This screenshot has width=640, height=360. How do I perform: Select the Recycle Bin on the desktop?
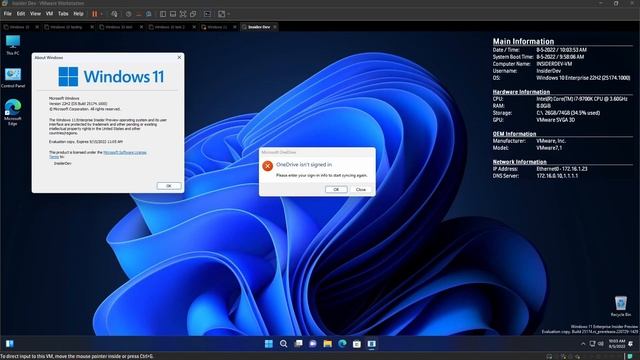[x=621, y=307]
